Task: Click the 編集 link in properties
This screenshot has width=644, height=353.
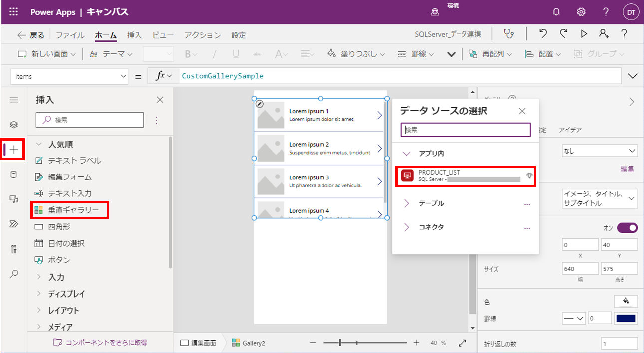Action: click(x=627, y=169)
